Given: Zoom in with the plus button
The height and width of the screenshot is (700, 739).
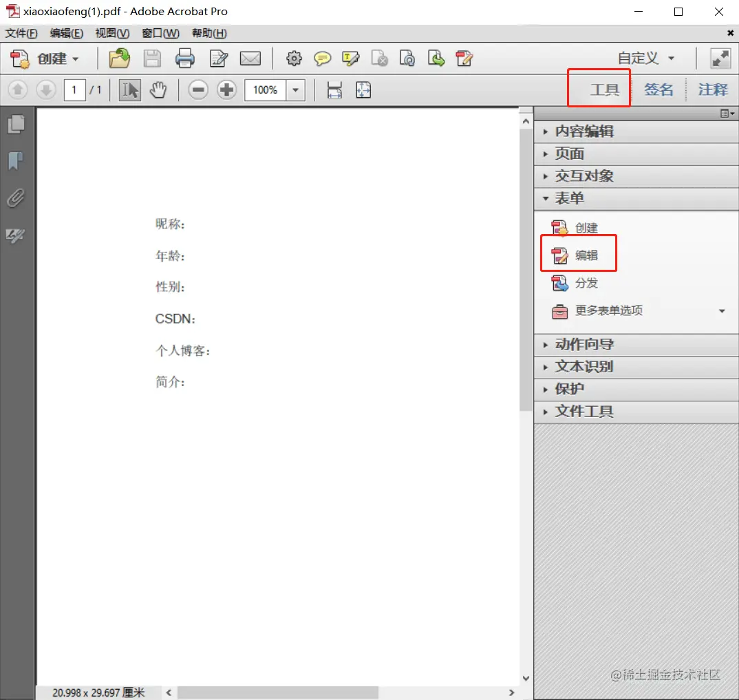Looking at the screenshot, I should click(226, 89).
